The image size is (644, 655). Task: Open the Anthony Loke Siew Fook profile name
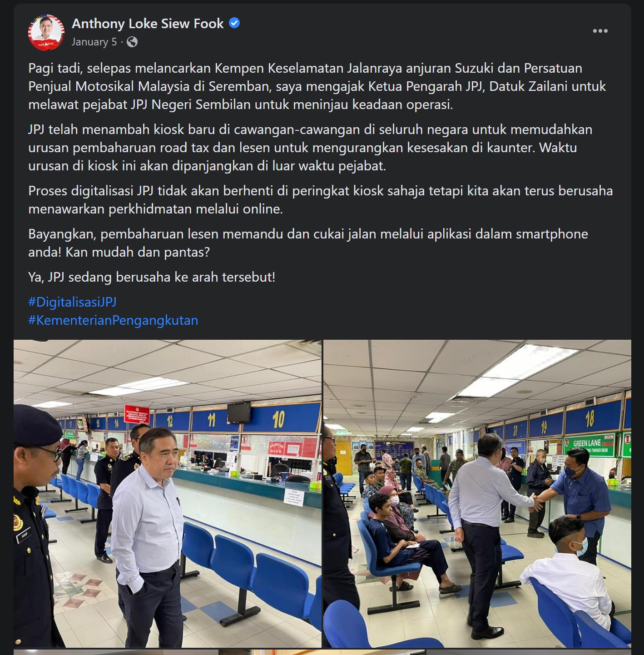coord(148,24)
